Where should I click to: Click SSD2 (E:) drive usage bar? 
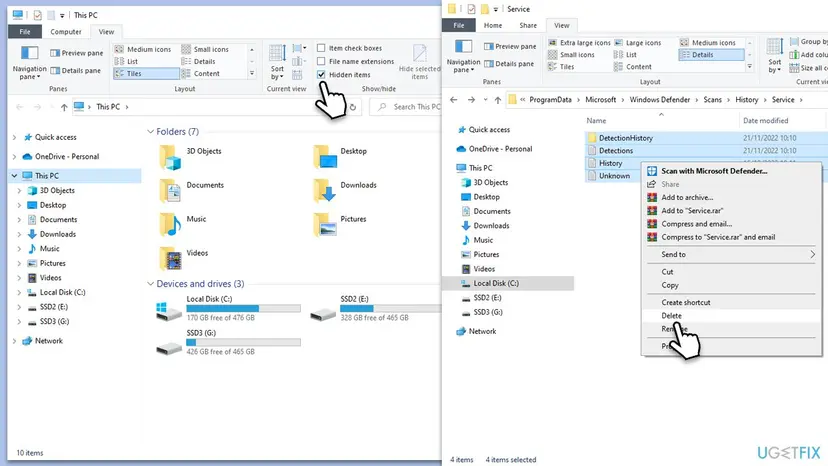coord(390,308)
